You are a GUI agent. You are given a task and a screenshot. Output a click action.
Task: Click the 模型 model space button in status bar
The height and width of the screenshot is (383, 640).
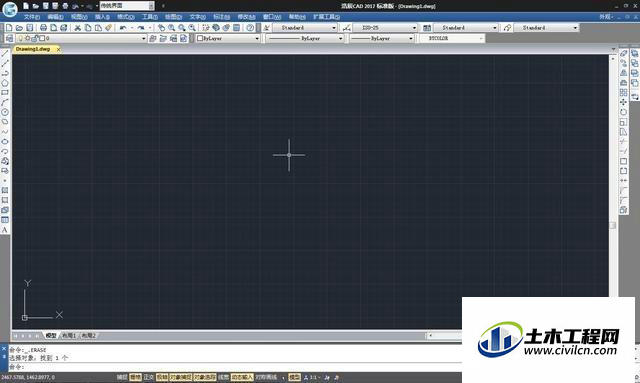[294, 377]
